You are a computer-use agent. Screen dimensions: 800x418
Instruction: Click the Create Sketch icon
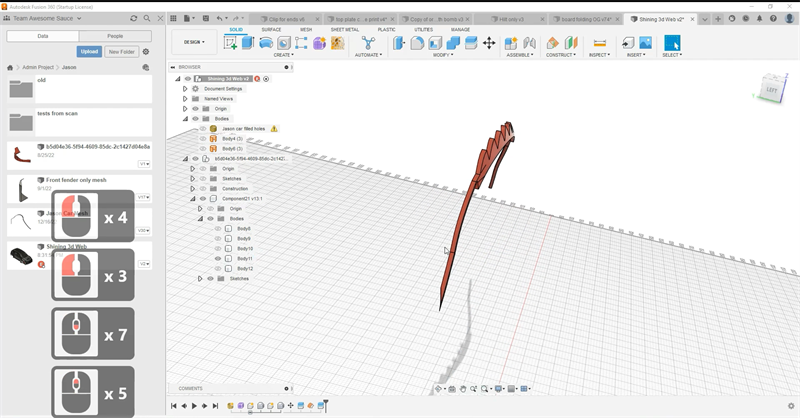(231, 43)
